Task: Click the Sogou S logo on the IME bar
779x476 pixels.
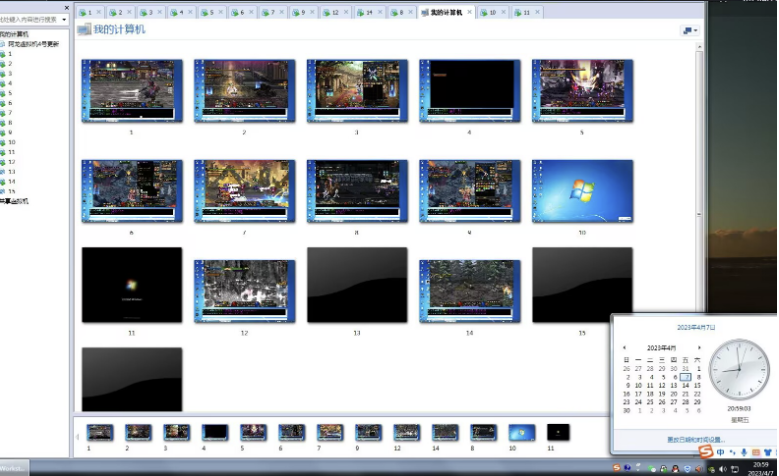Action: (706, 452)
